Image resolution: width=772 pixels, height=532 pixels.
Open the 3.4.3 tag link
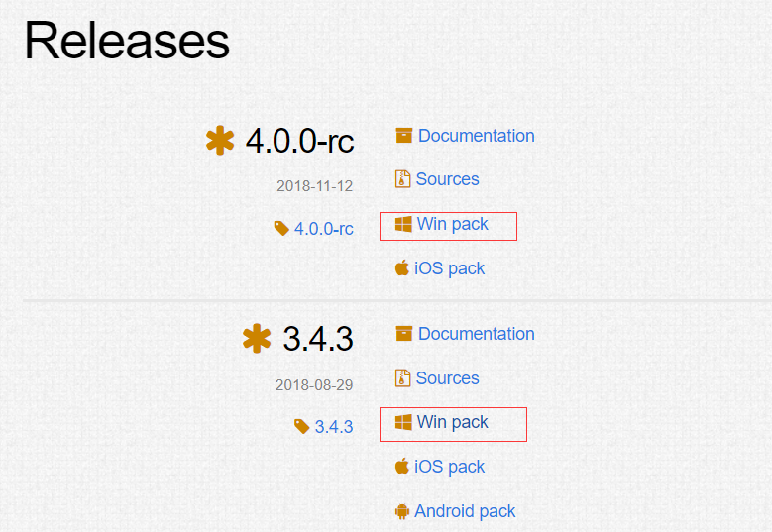pyautogui.click(x=334, y=427)
